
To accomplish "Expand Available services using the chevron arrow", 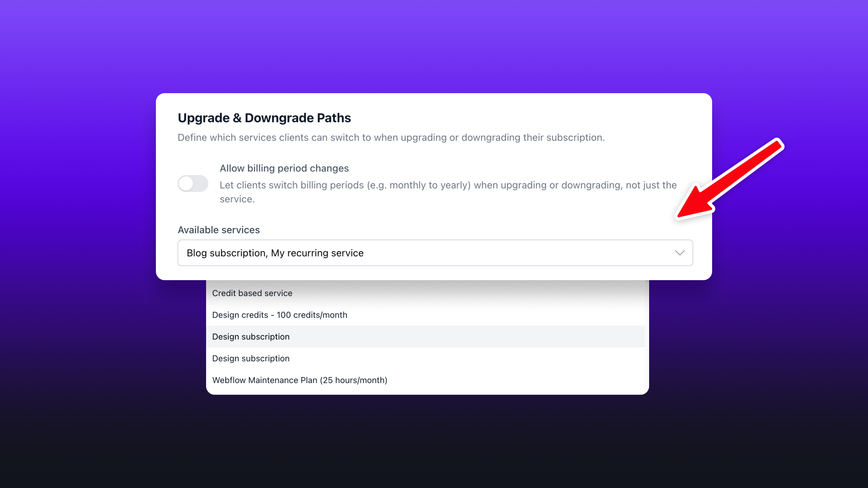I will pyautogui.click(x=680, y=253).
